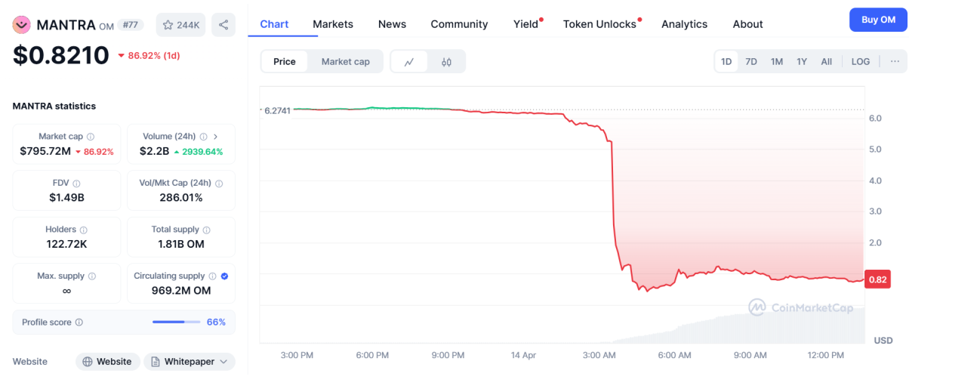Click the 66% profile score value
980x386 pixels.
click(x=216, y=323)
